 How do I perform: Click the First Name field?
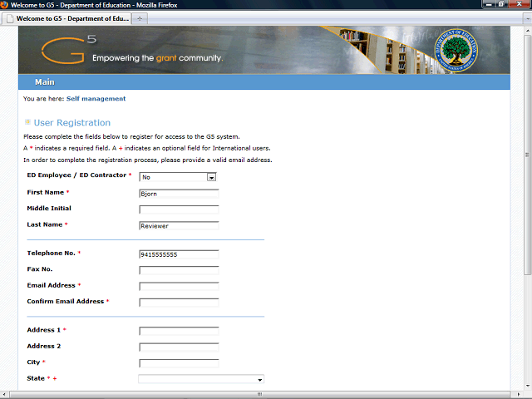click(x=179, y=194)
